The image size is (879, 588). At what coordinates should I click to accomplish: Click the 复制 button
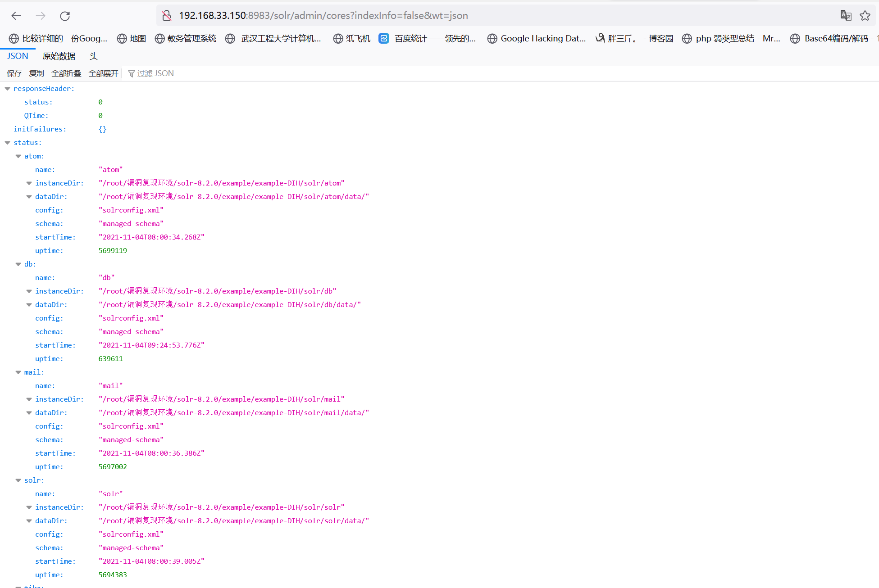pyautogui.click(x=36, y=73)
